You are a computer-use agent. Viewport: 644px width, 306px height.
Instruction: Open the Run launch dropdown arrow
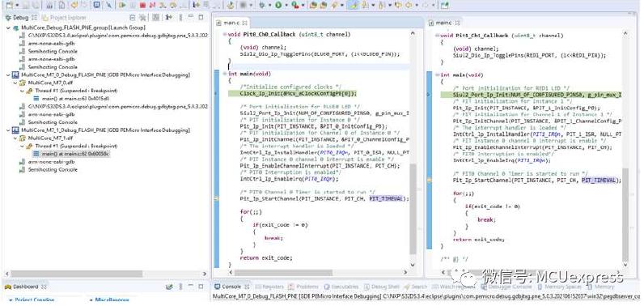pyautogui.click(x=286, y=6)
